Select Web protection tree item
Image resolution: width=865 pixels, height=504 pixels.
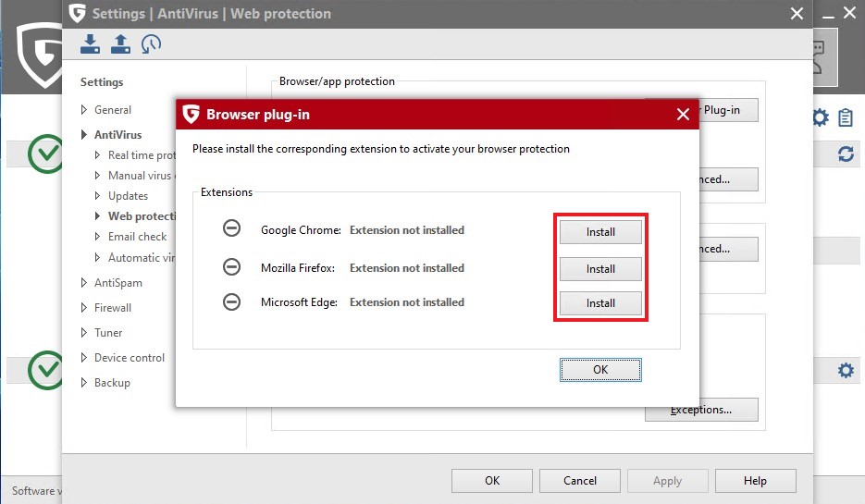click(x=142, y=216)
